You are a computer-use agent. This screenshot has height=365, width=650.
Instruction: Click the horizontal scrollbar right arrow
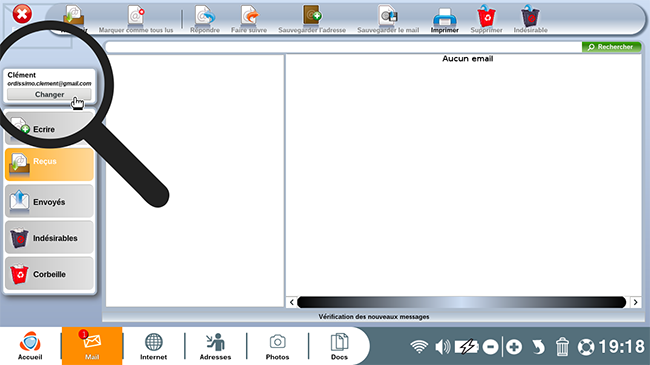[635, 302]
